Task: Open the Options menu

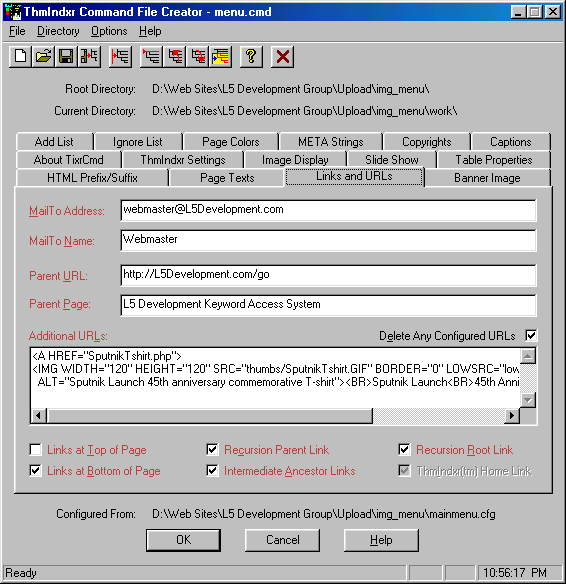Action: pos(109,31)
